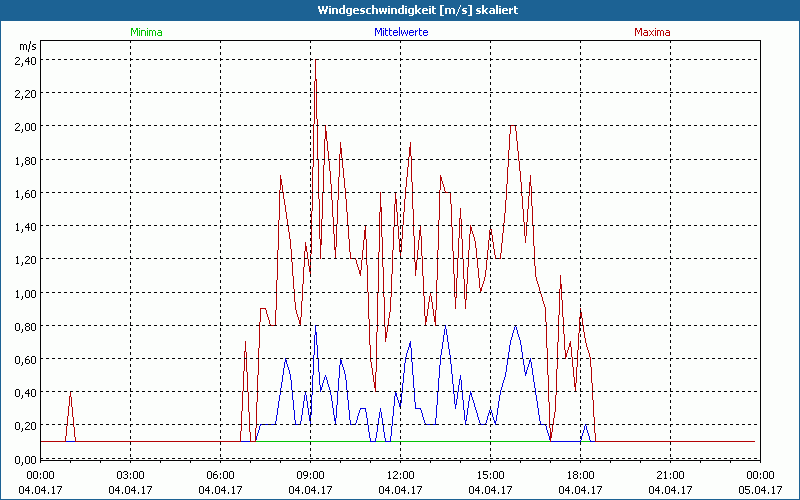The height and width of the screenshot is (500, 800).
Task: Click the green Minima legend label
Action: point(146,32)
